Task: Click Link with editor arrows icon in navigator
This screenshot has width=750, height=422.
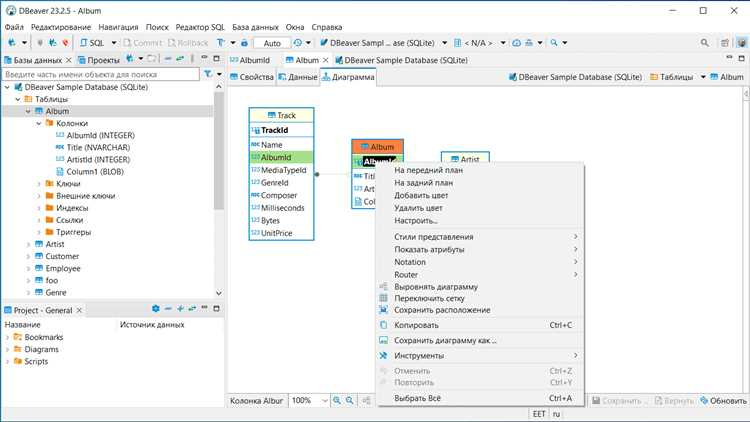Action: point(180,59)
